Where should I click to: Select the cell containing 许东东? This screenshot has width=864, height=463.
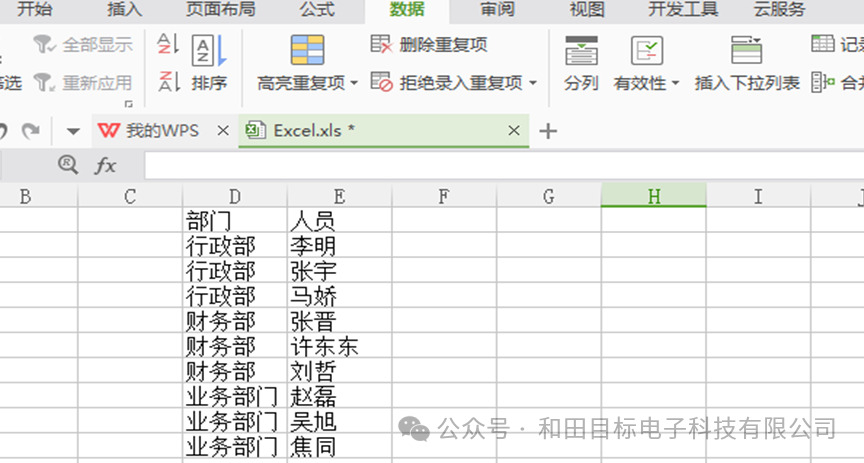click(339, 345)
